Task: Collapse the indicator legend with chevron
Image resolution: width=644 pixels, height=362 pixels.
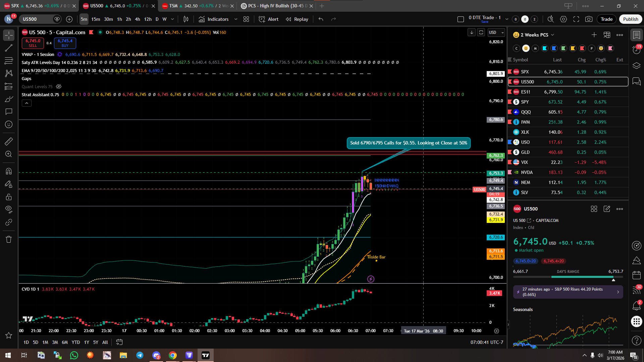Action: pyautogui.click(x=26, y=103)
